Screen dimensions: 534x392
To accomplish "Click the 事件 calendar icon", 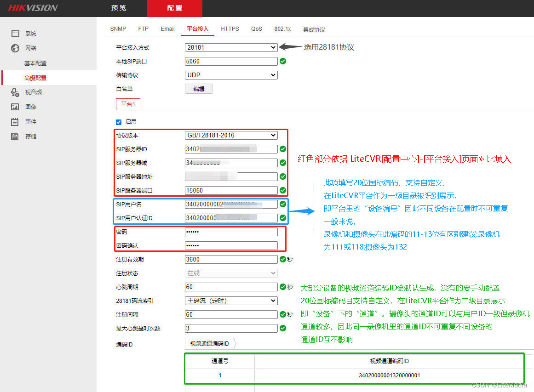I will 15,121.
